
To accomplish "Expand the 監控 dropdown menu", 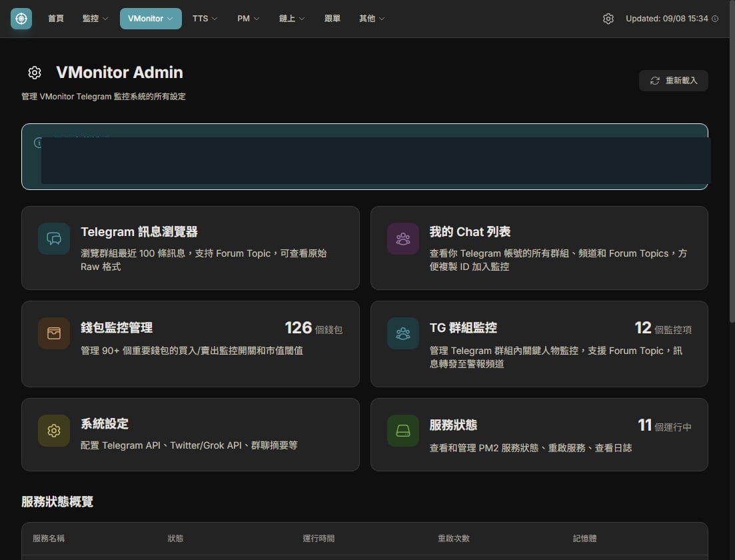I will 95,19.
